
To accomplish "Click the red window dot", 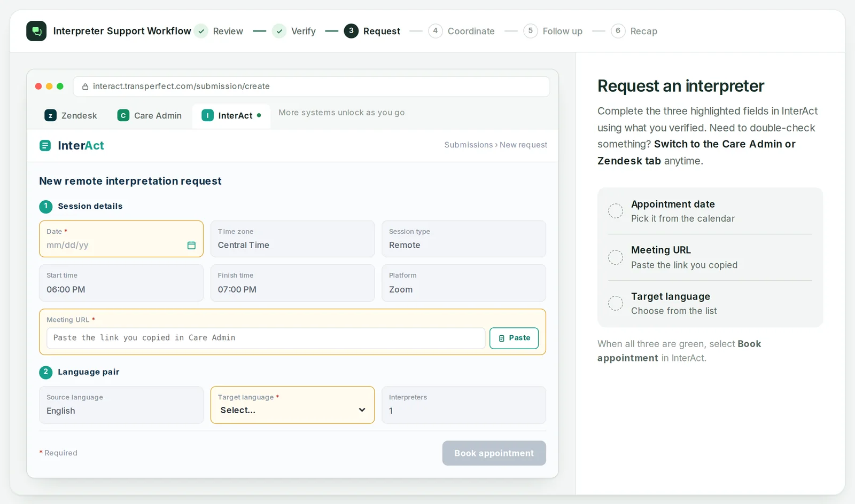I will pos(38,86).
